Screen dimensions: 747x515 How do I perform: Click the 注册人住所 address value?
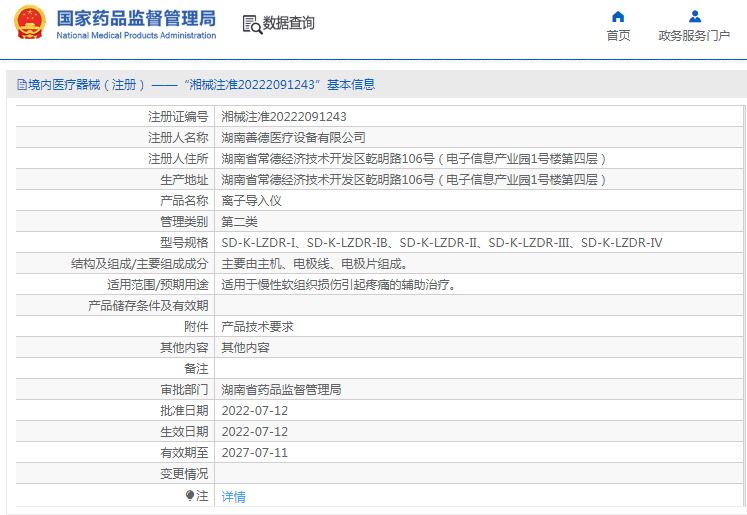point(414,159)
